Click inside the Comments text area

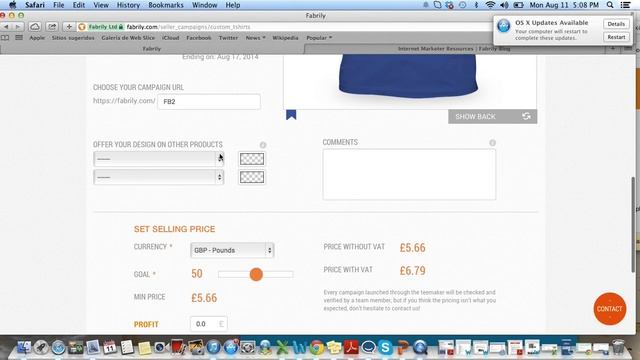pos(409,174)
